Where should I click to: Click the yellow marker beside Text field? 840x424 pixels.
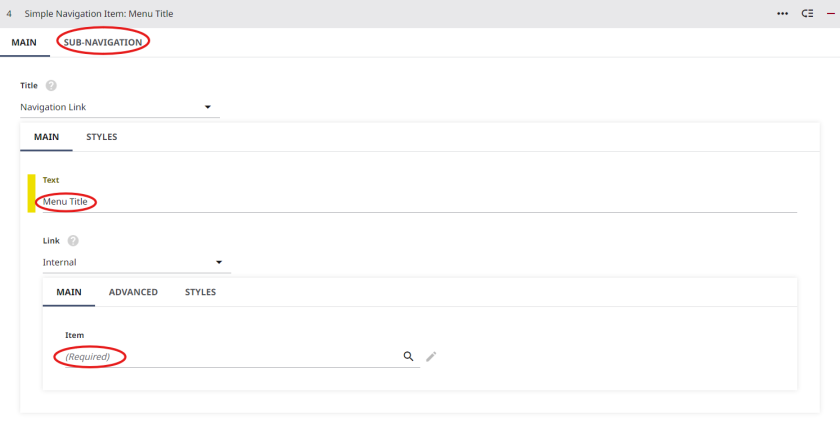coord(31,193)
